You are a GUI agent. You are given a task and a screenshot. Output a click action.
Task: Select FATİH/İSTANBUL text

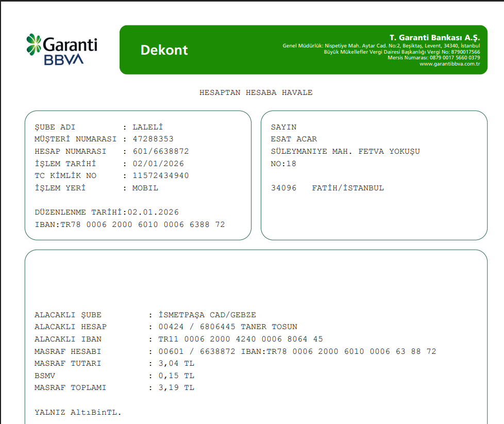[348, 188]
